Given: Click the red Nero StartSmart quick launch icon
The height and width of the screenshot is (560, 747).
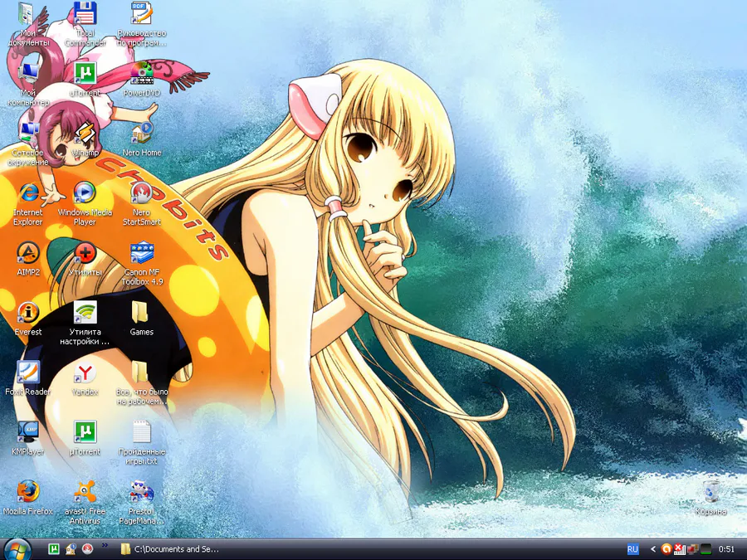Looking at the screenshot, I should (x=87, y=549).
